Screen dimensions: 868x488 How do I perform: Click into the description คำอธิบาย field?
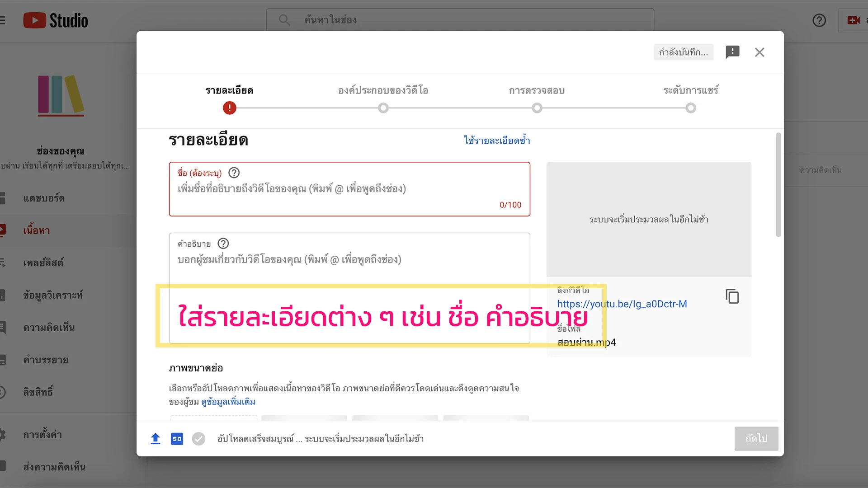tap(349, 288)
